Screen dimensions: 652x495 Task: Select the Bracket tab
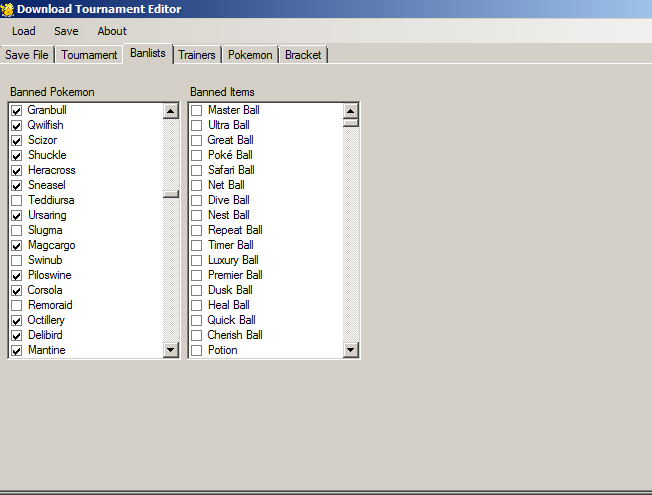(303, 55)
